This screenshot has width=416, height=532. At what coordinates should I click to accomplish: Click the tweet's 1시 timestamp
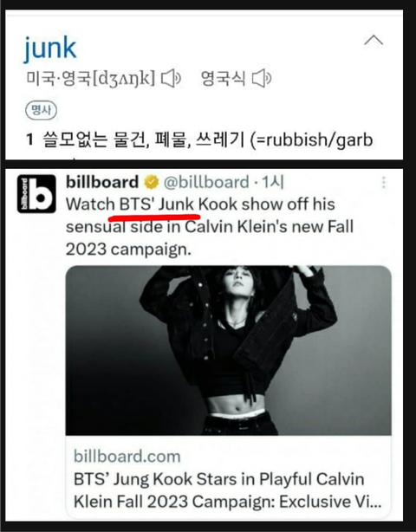pyautogui.click(x=273, y=183)
